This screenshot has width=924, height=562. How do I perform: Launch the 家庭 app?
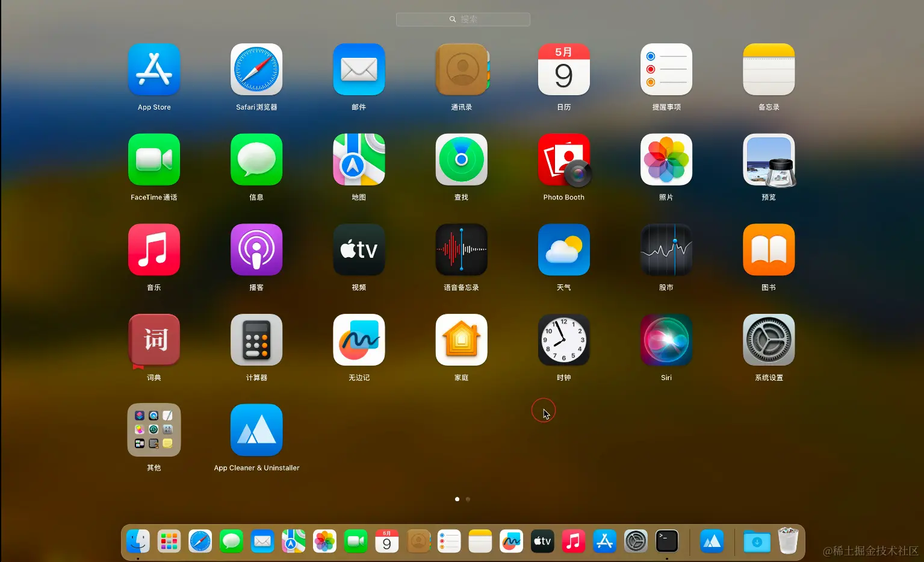[462, 340]
